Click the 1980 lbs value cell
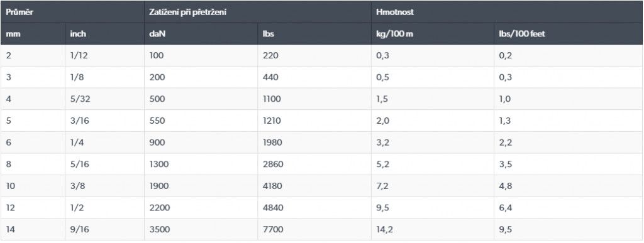The width and height of the screenshot is (644, 243). click(x=314, y=142)
